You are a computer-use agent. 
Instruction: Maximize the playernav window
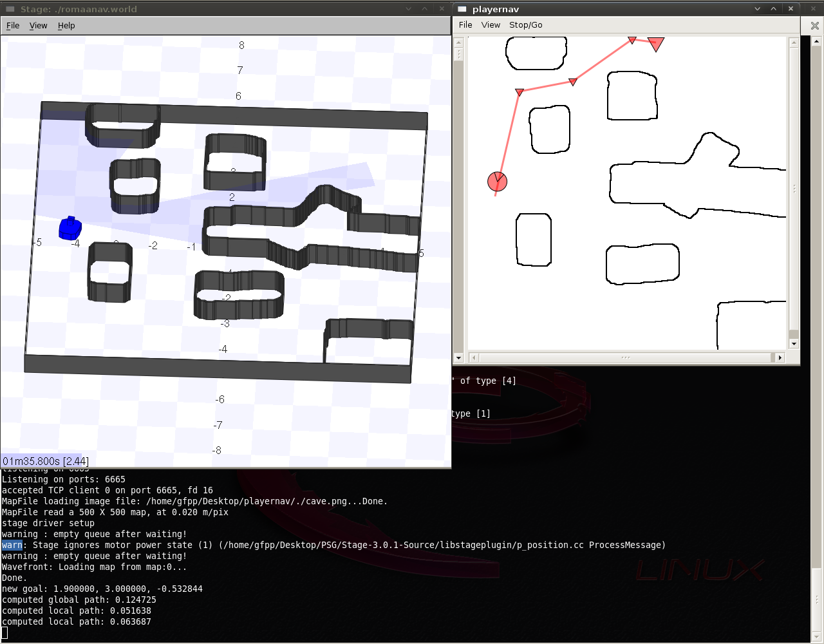pyautogui.click(x=774, y=9)
